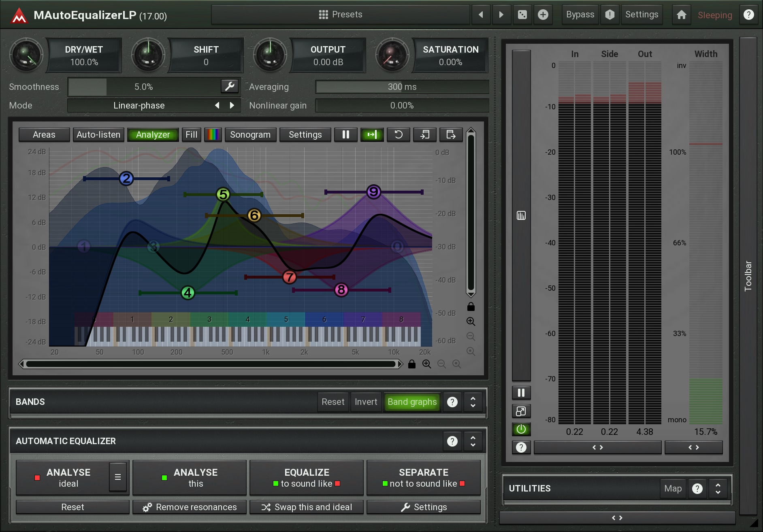Click the graph undo reset icon
763x532 pixels.
tap(398, 134)
